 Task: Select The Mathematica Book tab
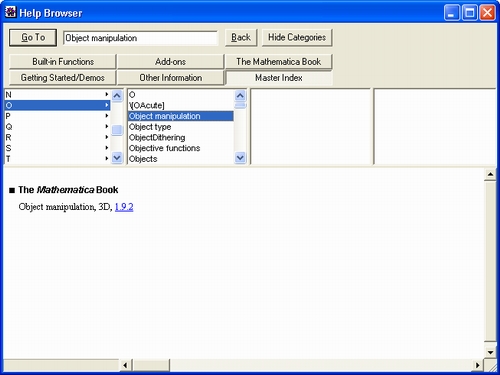(x=278, y=62)
